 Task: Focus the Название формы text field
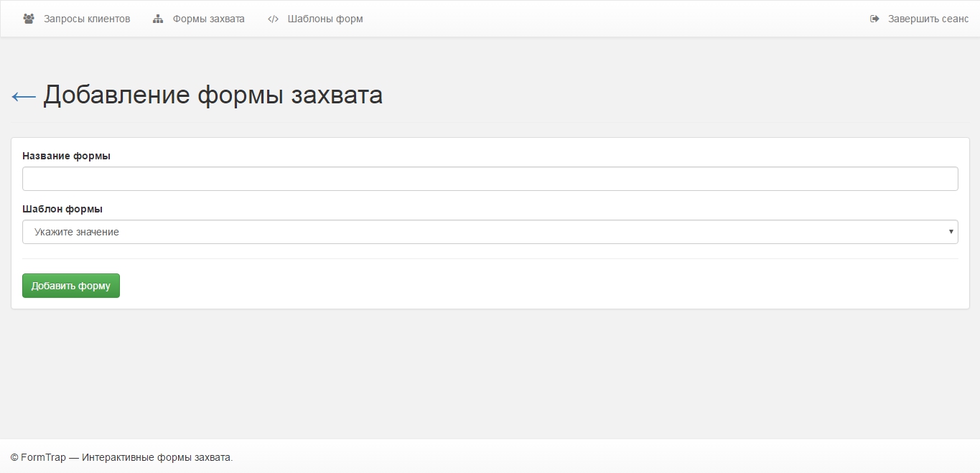490,179
